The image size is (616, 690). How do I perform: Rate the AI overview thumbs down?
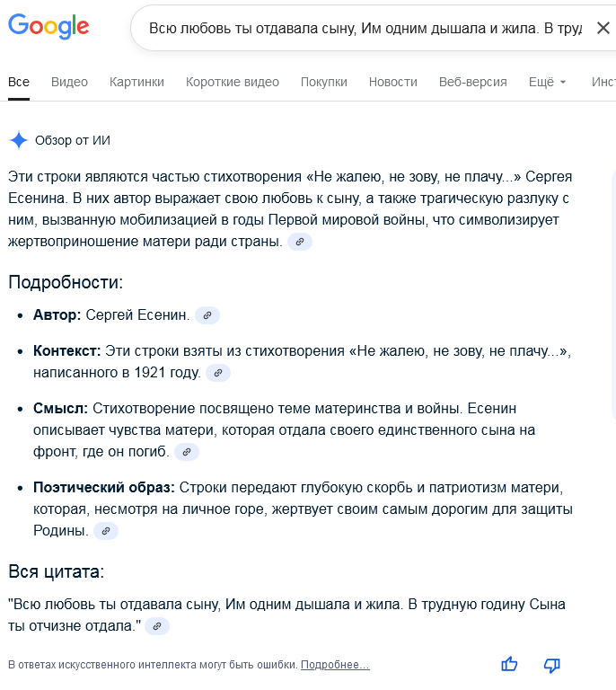[552, 665]
